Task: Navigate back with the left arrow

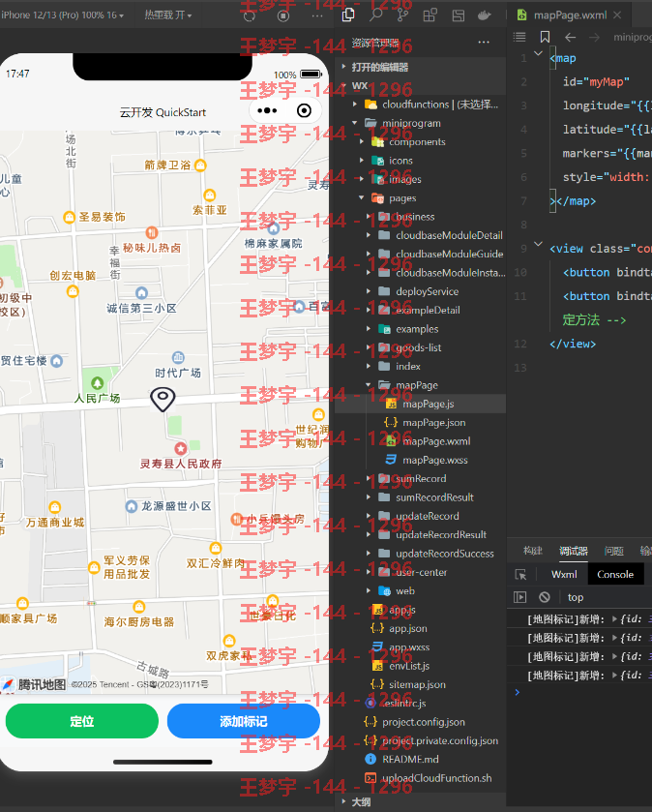Action: [570, 38]
